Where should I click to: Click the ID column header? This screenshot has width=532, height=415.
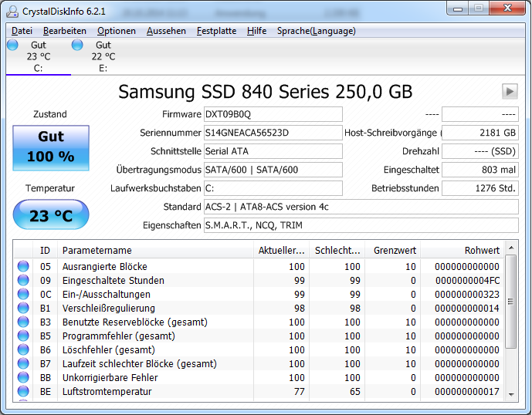pyautogui.click(x=45, y=250)
